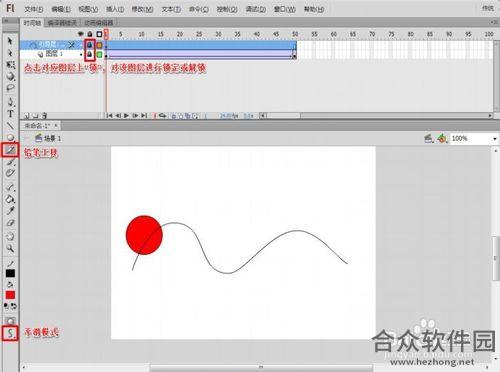Select the 3D Rotation tool

pos(10,76)
